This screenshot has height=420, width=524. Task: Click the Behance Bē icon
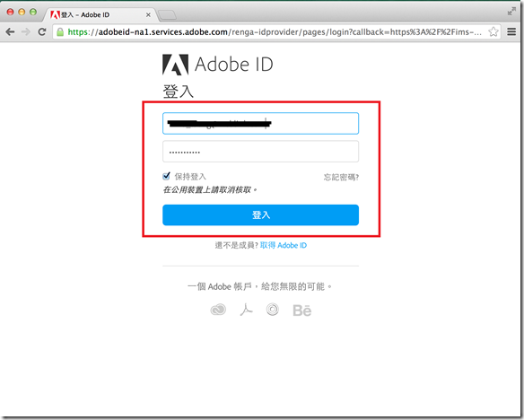(x=302, y=311)
